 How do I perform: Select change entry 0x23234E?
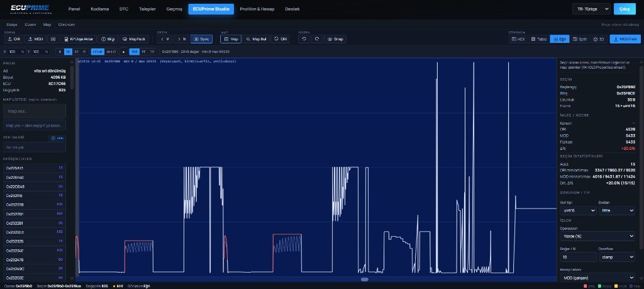click(35, 251)
